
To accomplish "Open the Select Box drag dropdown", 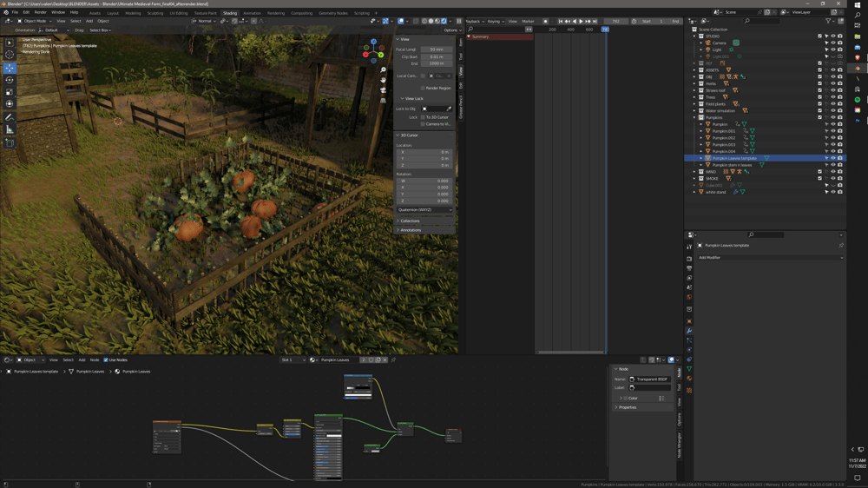I will (100, 30).
